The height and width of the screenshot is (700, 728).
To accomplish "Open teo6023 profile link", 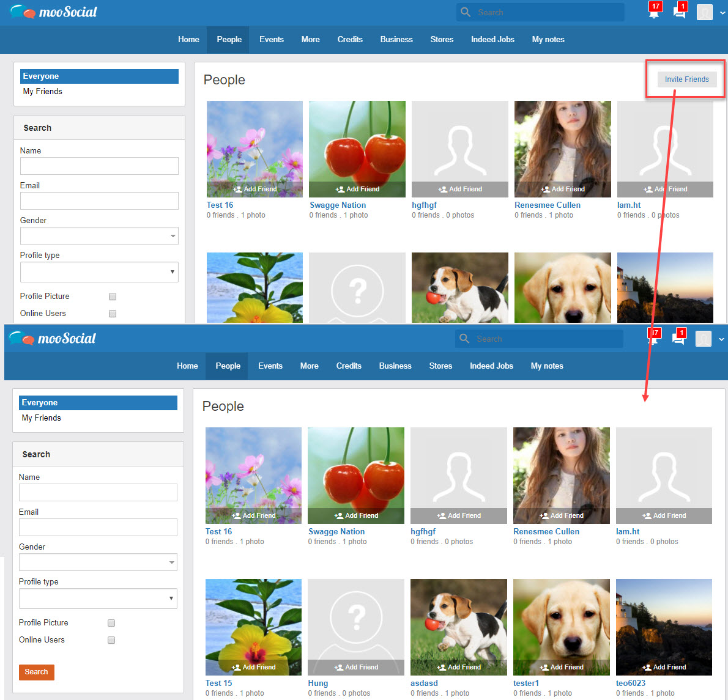I will coord(631,683).
